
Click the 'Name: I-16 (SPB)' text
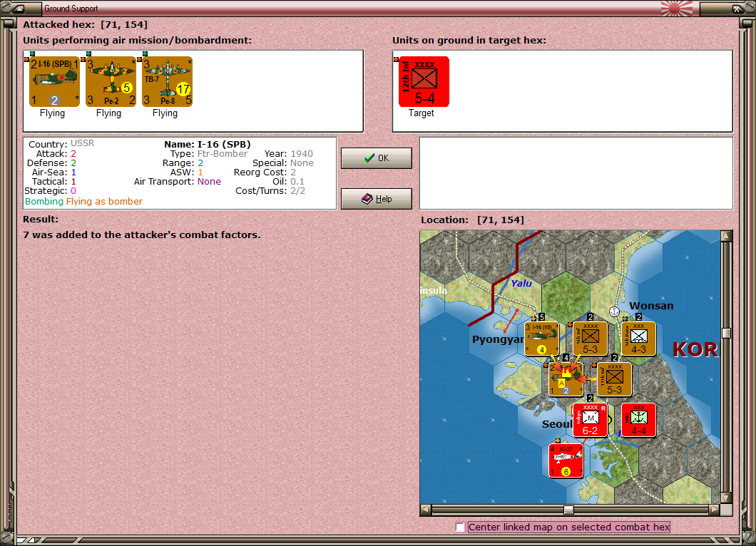click(x=208, y=144)
